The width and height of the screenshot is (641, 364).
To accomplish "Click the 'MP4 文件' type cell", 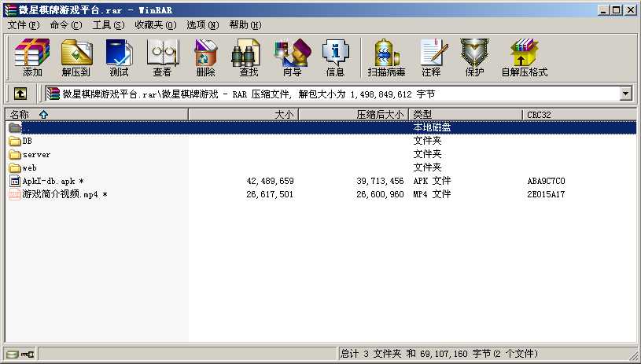I will coord(432,194).
